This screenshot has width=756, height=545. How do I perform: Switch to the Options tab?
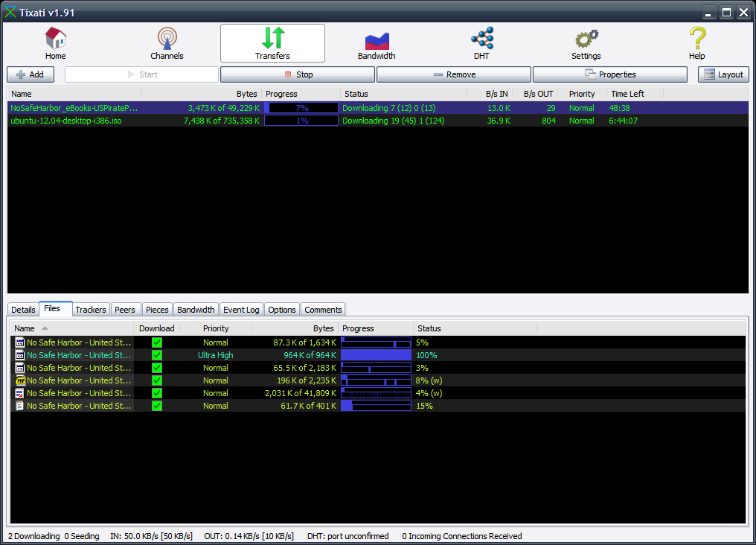[x=282, y=310]
